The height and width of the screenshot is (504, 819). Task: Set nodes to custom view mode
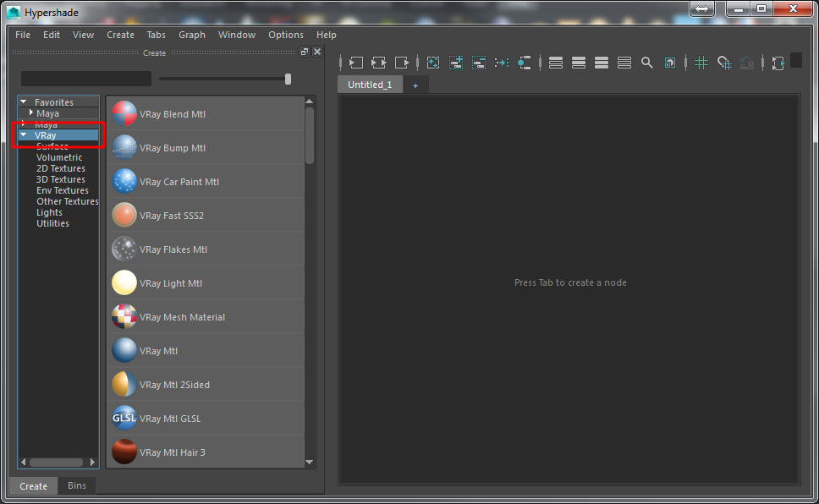click(624, 63)
